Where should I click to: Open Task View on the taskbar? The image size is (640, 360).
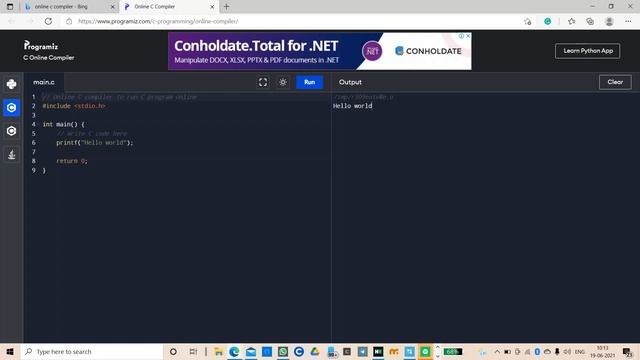193,351
